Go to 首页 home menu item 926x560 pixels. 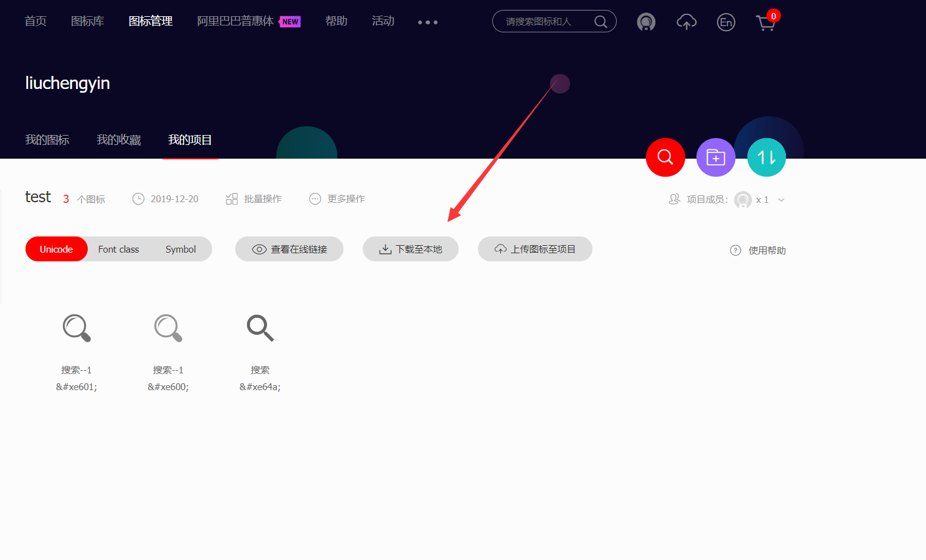[x=35, y=21]
